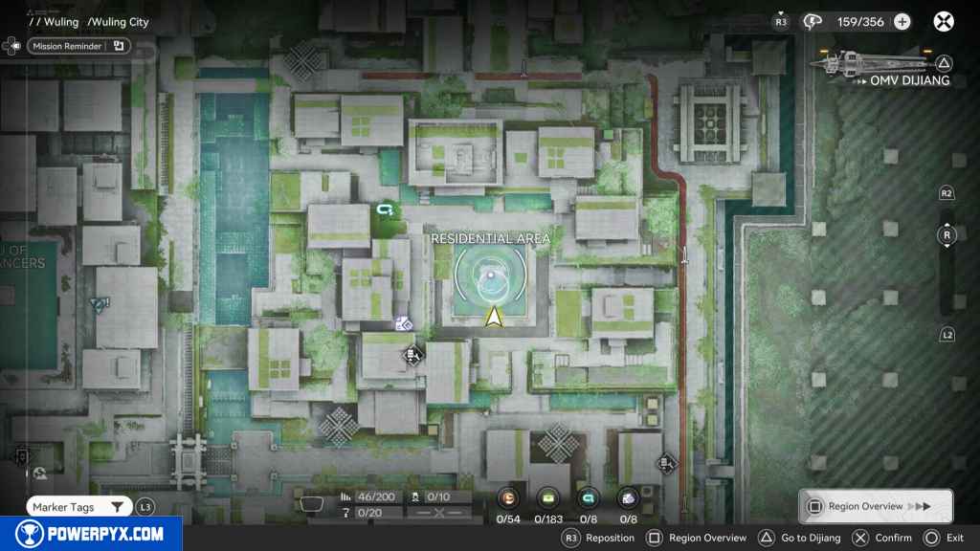This screenshot has height=551, width=980.
Task: Select the teal loop marker on the map
Action: coord(386,208)
